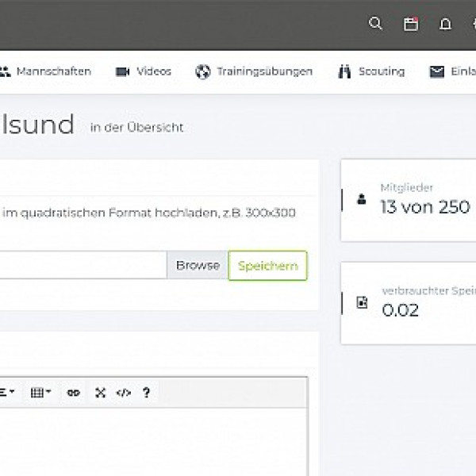
Task: Click the file path input field
Action: click(x=79, y=266)
